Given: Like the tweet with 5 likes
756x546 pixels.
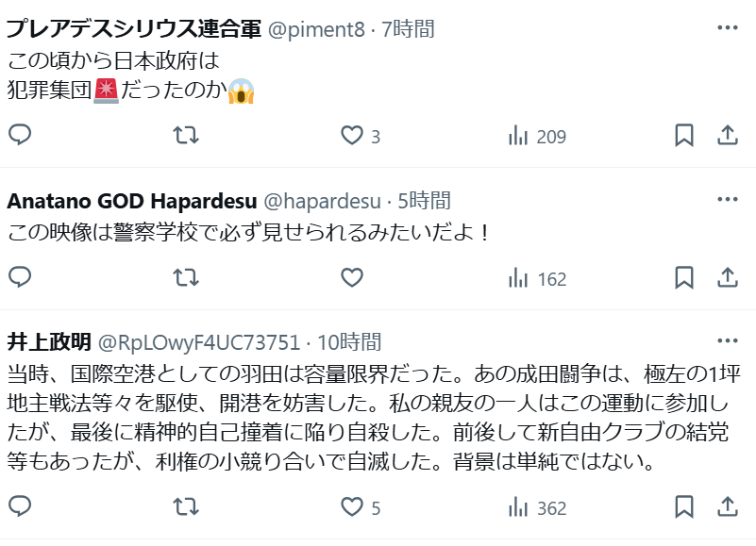Looking at the screenshot, I should tap(361, 507).
